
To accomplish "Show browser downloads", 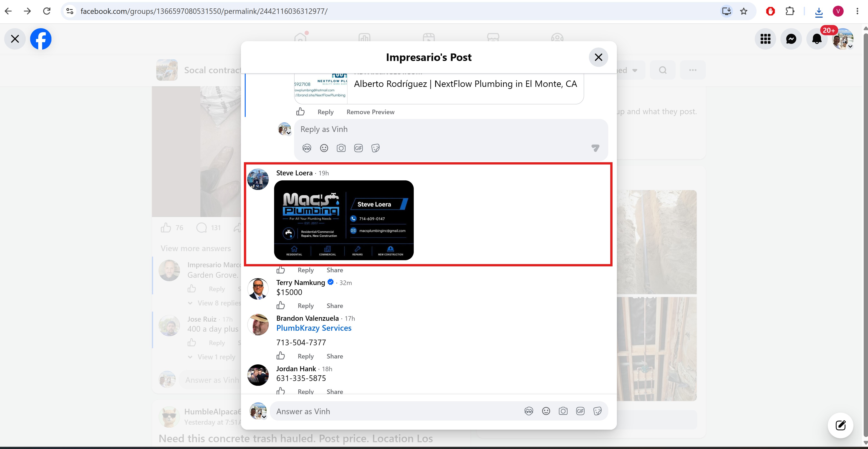I will (x=819, y=12).
